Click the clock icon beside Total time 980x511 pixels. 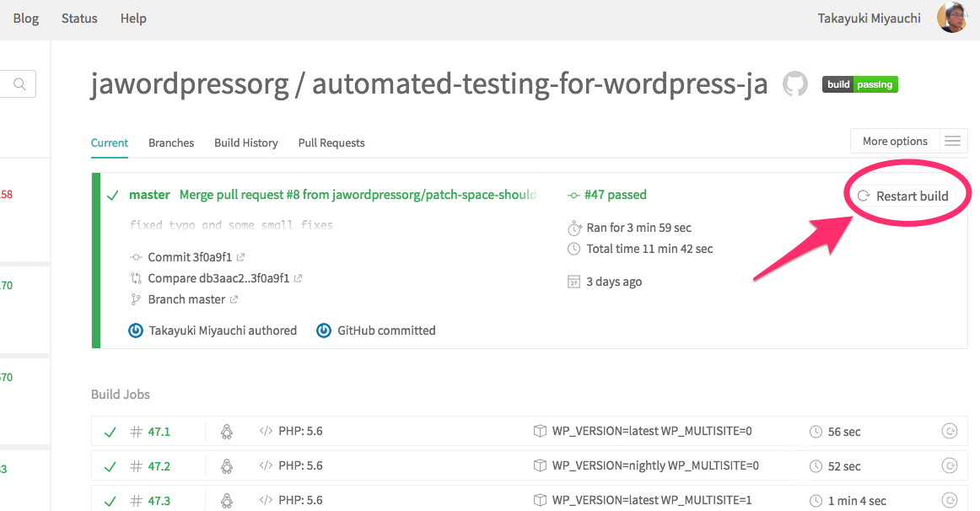(x=573, y=249)
